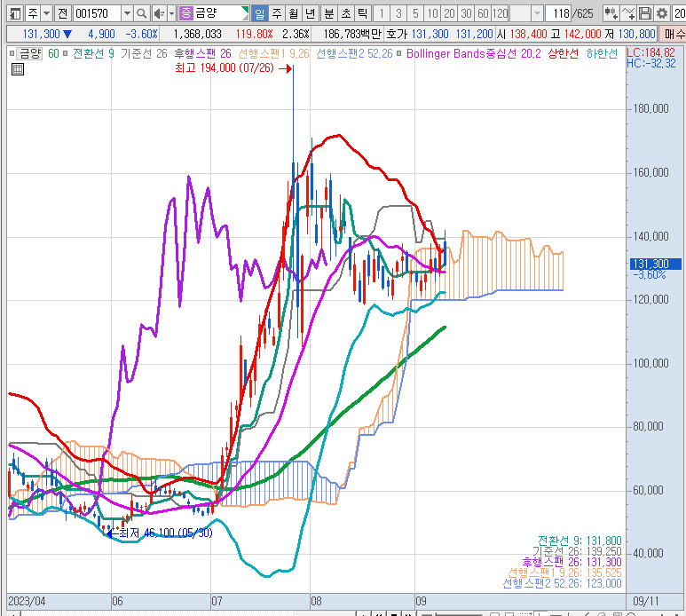Viewport: 686px width, 616px height.
Task: Click the green 60 moving average legend
Action: click(x=53, y=54)
